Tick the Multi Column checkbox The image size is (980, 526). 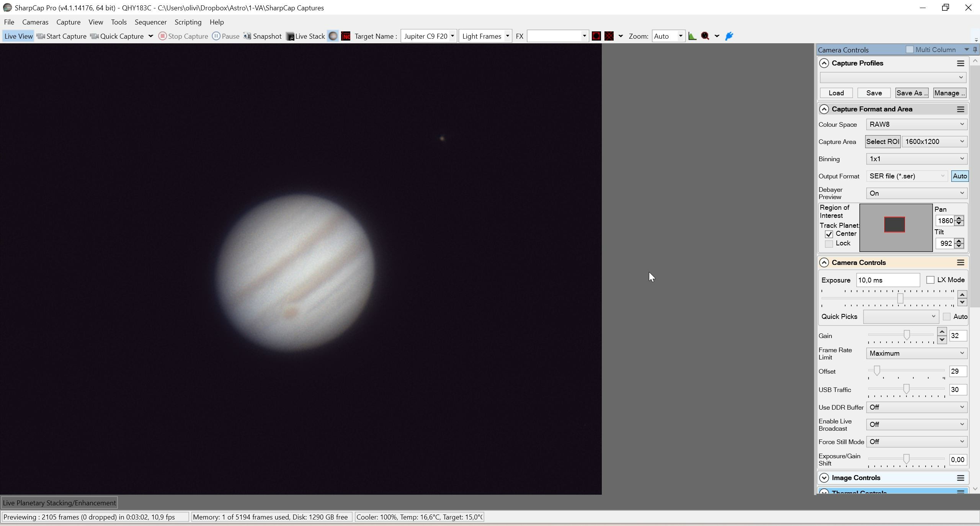point(910,49)
